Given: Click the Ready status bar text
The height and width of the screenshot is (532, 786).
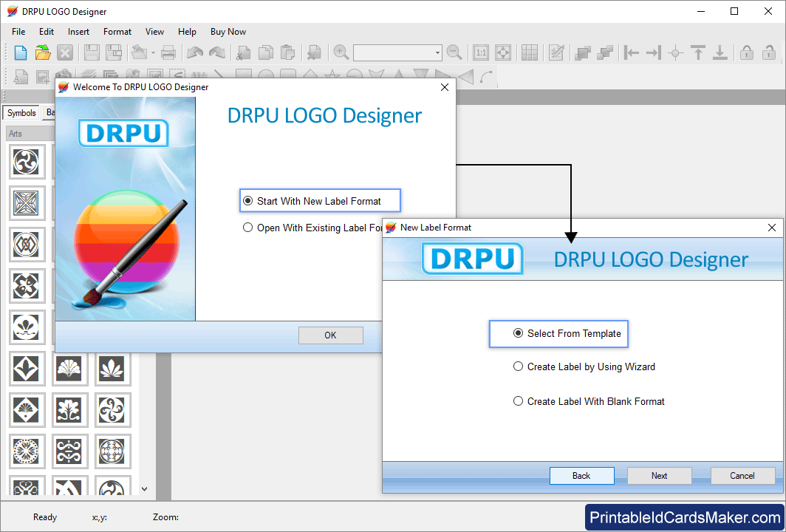Looking at the screenshot, I should click(45, 517).
